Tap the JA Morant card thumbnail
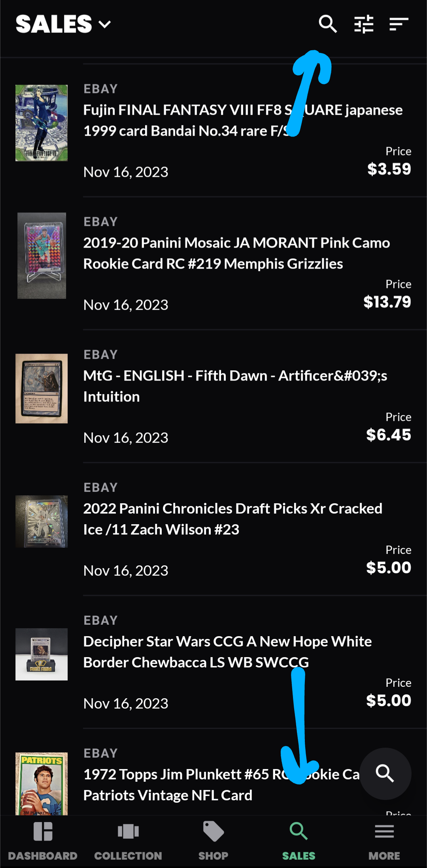427x868 pixels. pyautogui.click(x=42, y=256)
